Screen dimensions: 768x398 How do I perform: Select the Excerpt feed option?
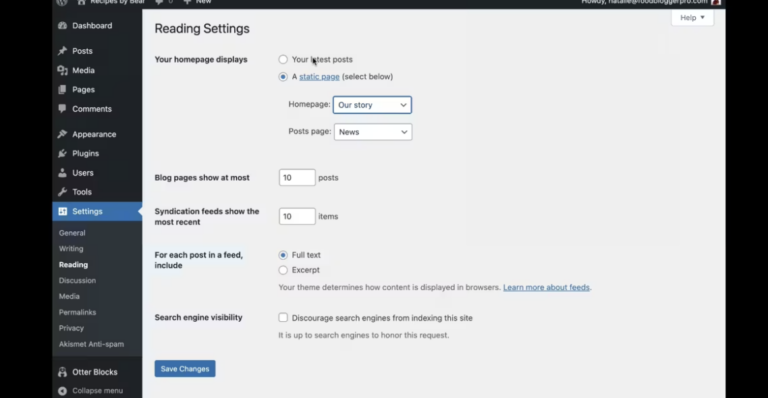point(283,270)
